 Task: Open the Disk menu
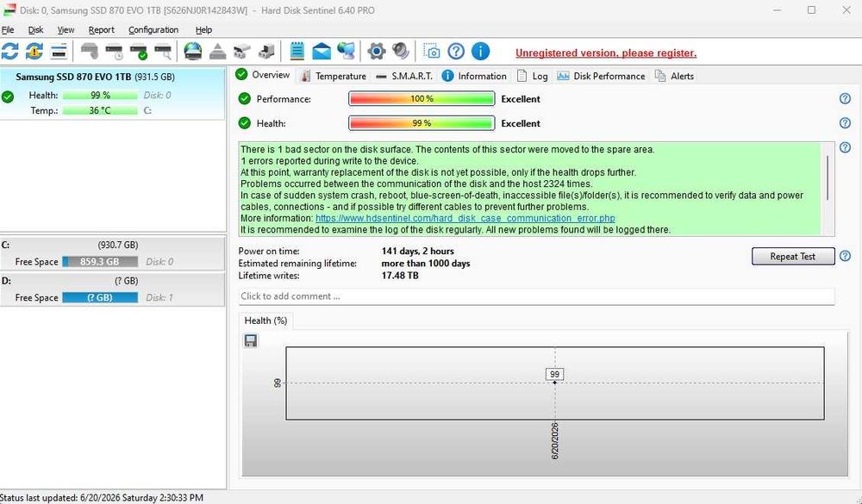(35, 29)
